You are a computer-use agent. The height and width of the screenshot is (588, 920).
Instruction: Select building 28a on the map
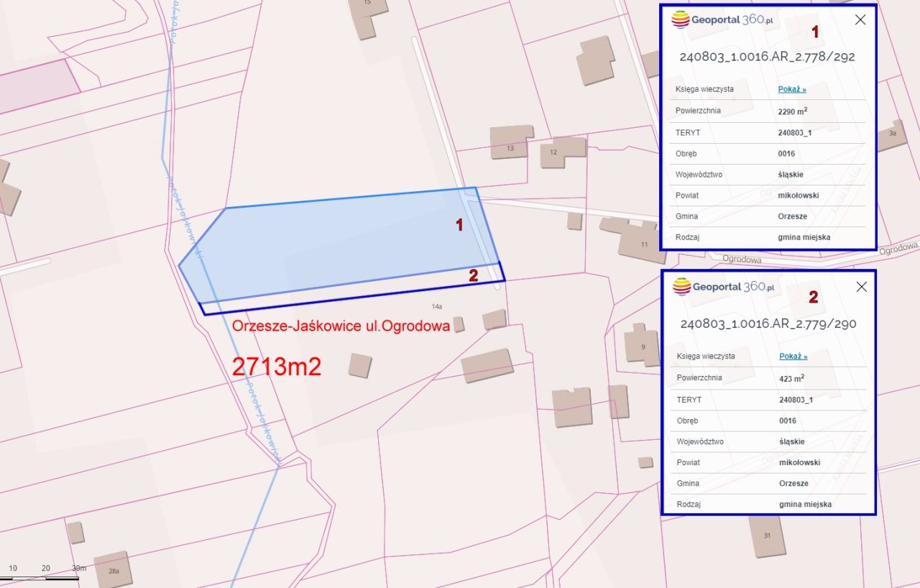[113, 570]
